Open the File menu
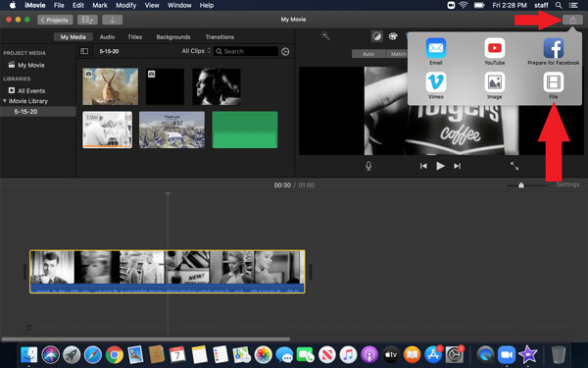 pos(59,5)
